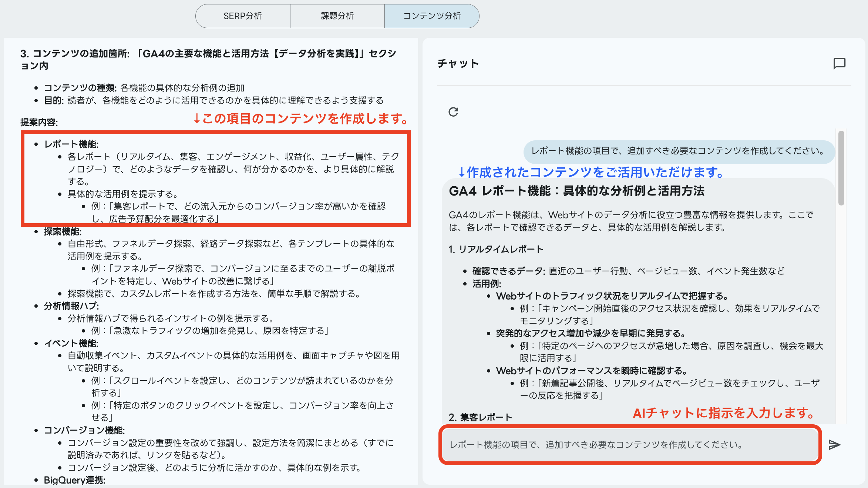
Task: Click the 目的: bullet line
Action: click(214, 100)
